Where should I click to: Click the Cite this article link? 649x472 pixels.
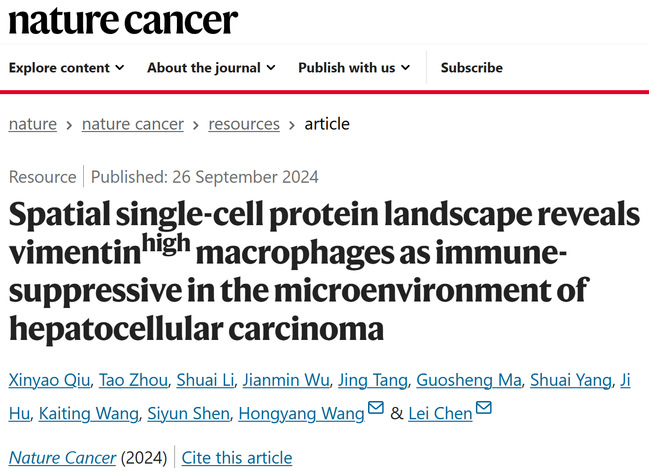pos(237,458)
